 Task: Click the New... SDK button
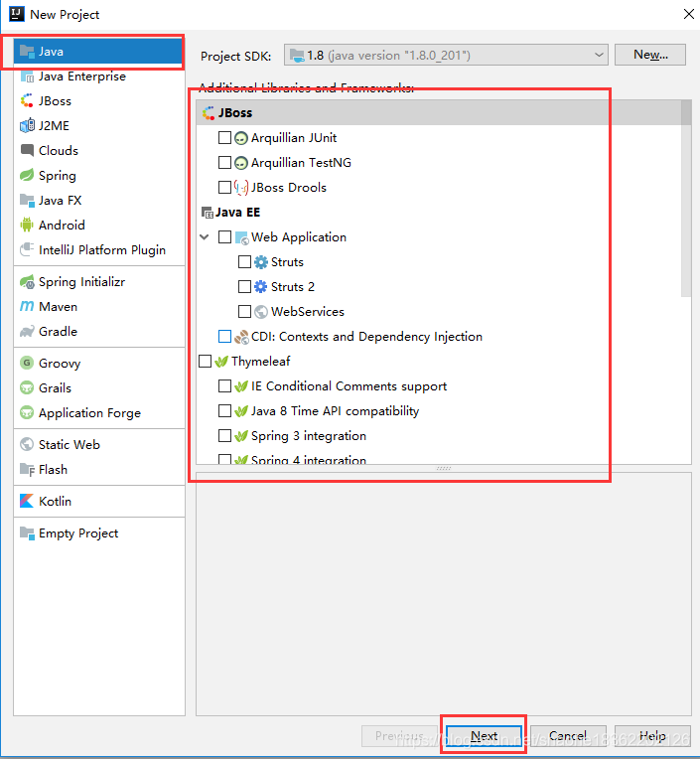pos(650,55)
